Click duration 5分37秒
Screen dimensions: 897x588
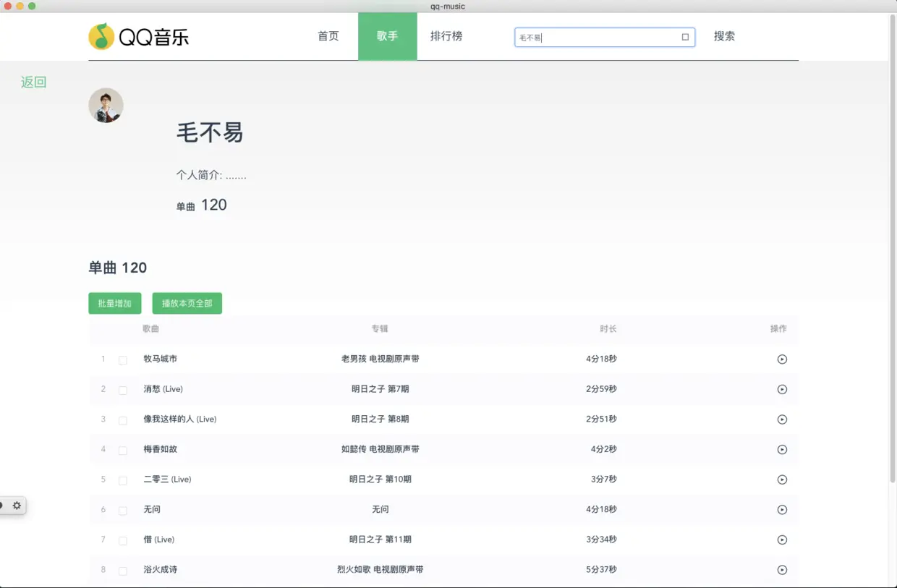[601, 570]
